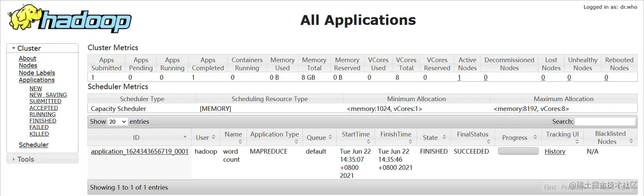Sort table by FinishTime column
Screen dimensions: 644x196
coord(396,137)
